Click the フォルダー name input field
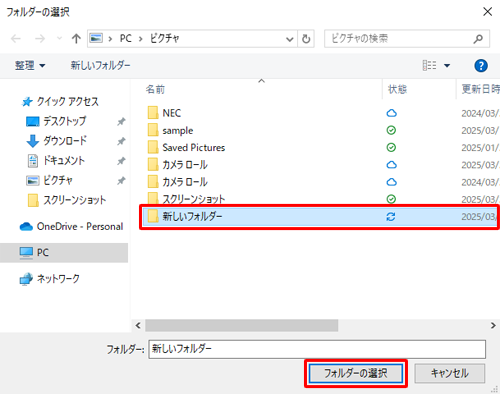 317,349
